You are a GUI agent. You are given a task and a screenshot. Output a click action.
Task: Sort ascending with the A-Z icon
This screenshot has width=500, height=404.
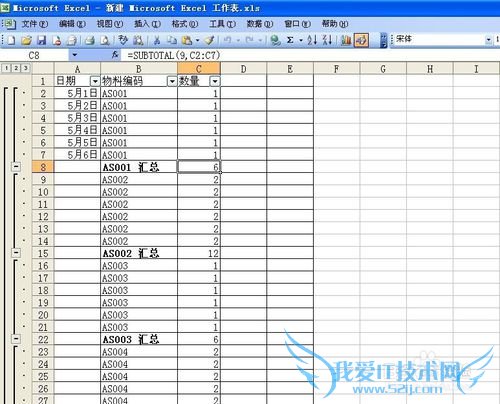[x=312, y=40]
